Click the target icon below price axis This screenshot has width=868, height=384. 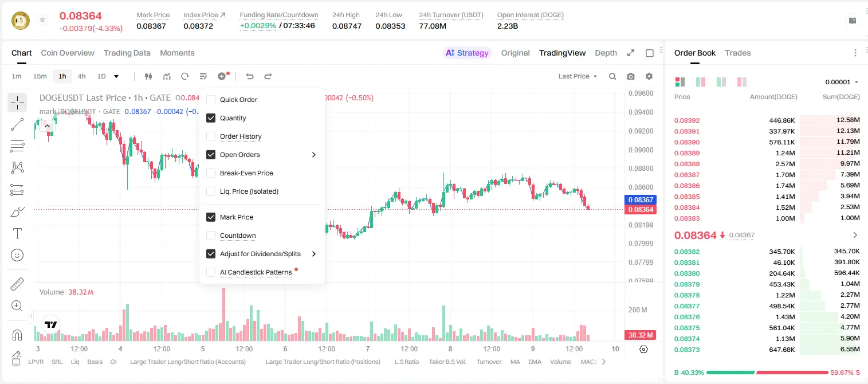coord(643,349)
